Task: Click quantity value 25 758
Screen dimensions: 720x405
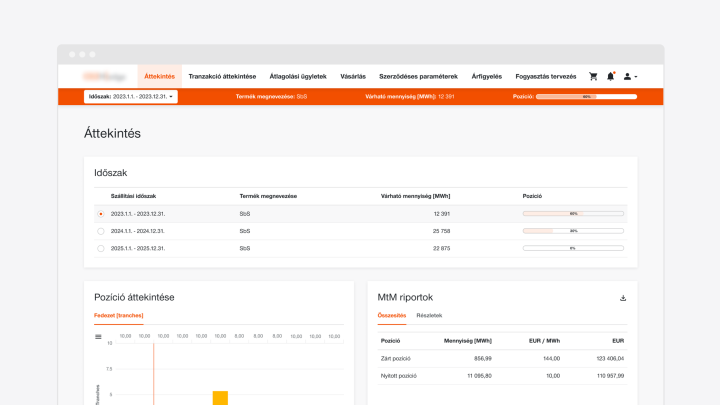Action: click(442, 231)
